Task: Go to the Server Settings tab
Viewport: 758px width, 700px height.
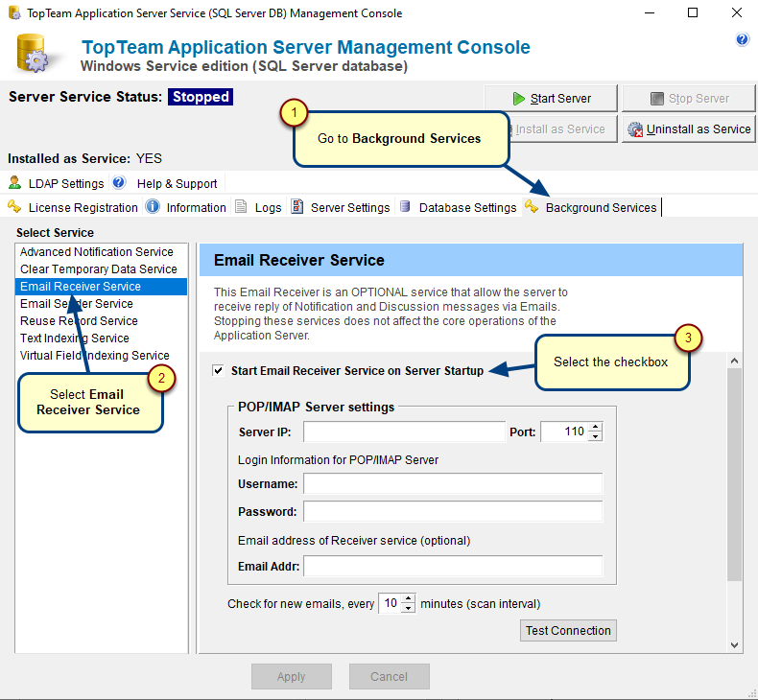Action: point(341,207)
